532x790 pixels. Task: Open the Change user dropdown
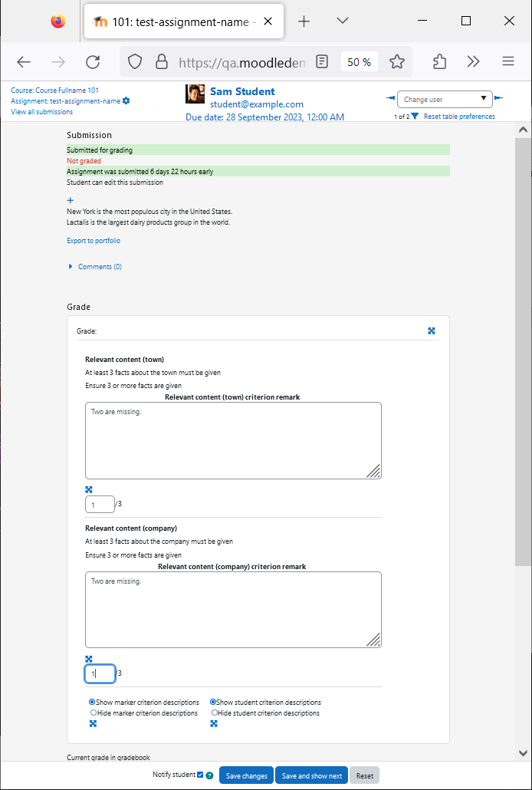[x=445, y=99]
